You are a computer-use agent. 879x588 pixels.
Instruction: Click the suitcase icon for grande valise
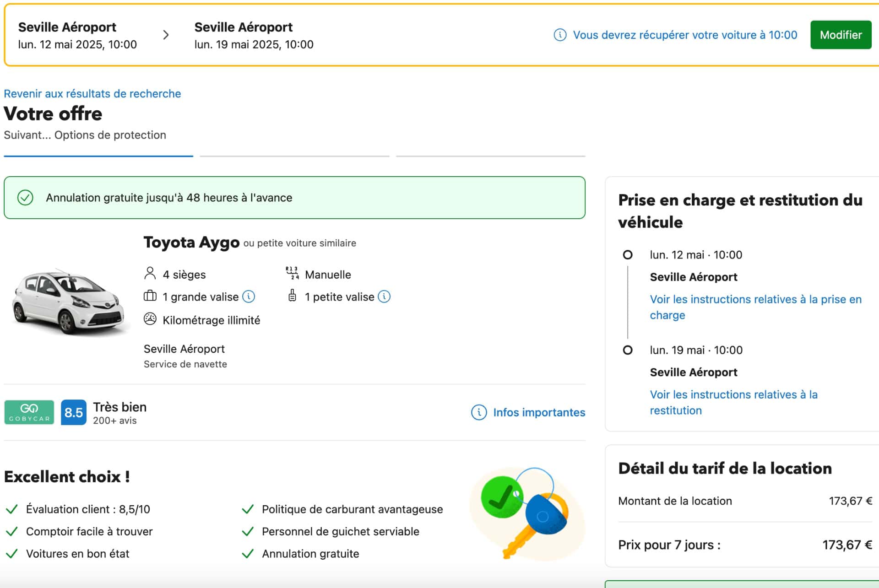click(150, 296)
